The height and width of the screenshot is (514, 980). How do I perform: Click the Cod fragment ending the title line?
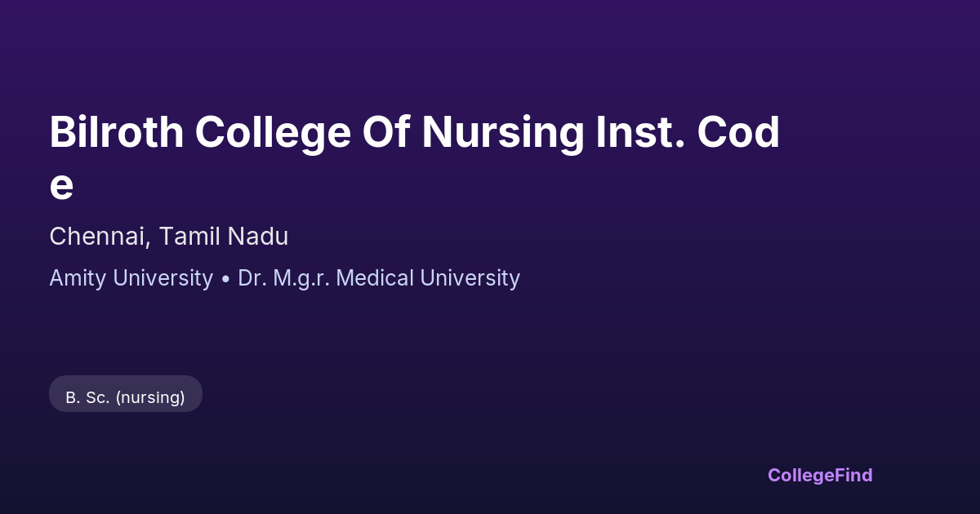pyautogui.click(x=738, y=132)
